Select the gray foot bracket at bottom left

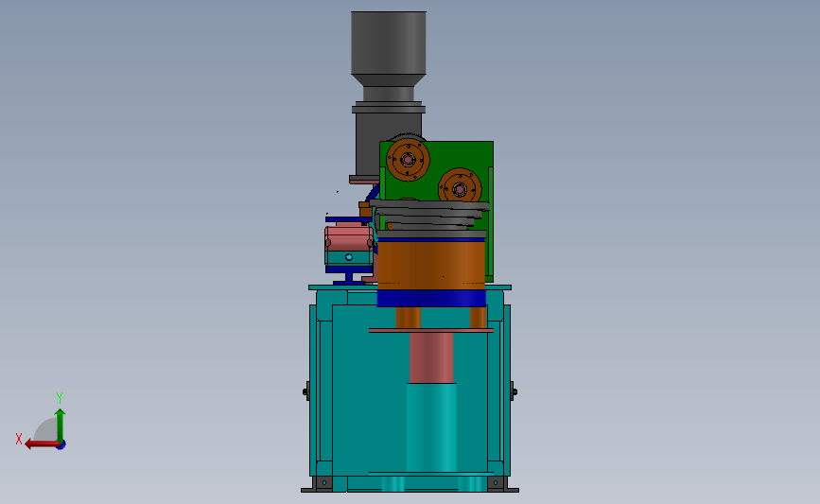tap(317, 485)
